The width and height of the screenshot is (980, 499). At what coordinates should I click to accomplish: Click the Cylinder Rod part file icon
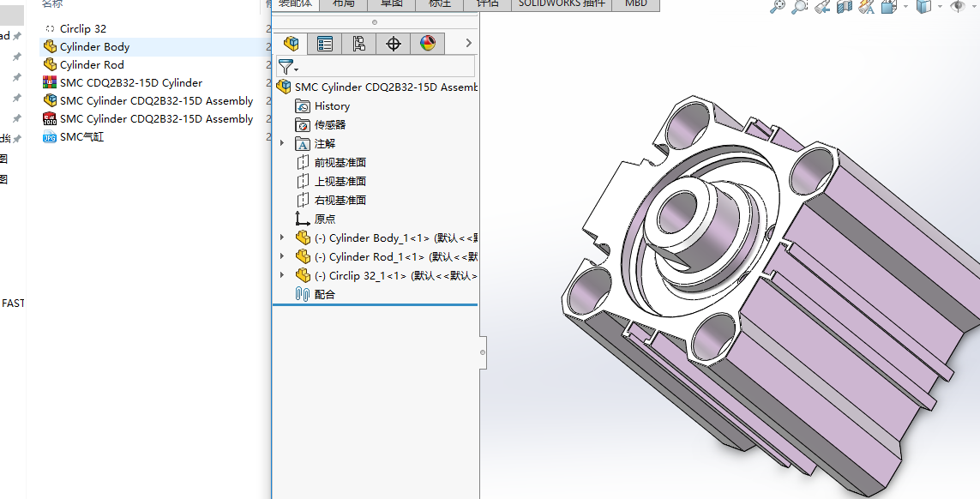(x=50, y=64)
